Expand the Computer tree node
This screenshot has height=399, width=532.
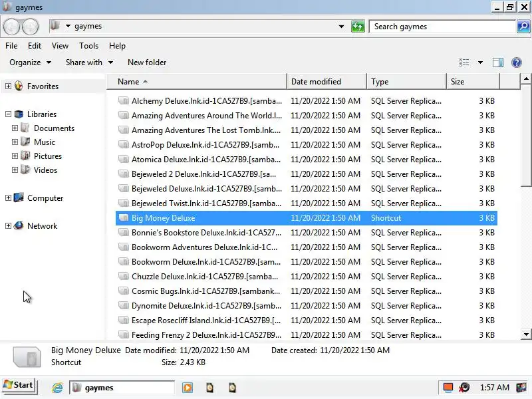pos(8,198)
